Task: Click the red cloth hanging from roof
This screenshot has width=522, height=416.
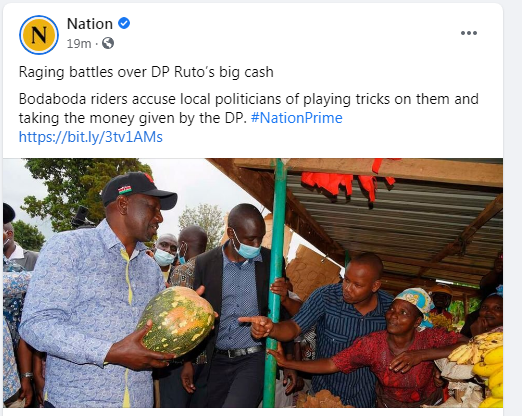Action: (347, 184)
